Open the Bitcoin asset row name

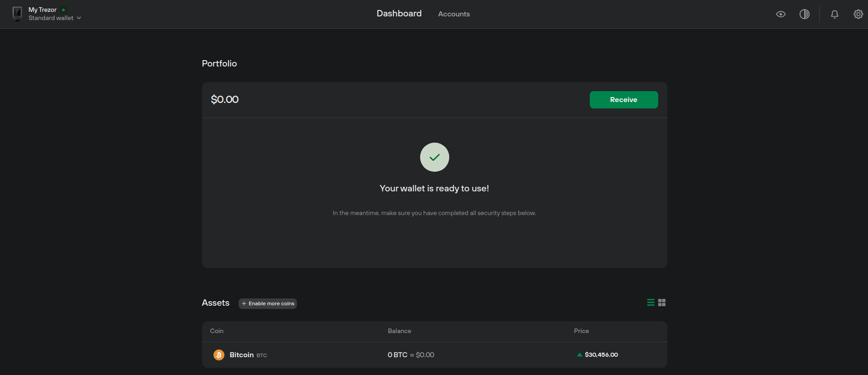pyautogui.click(x=242, y=355)
